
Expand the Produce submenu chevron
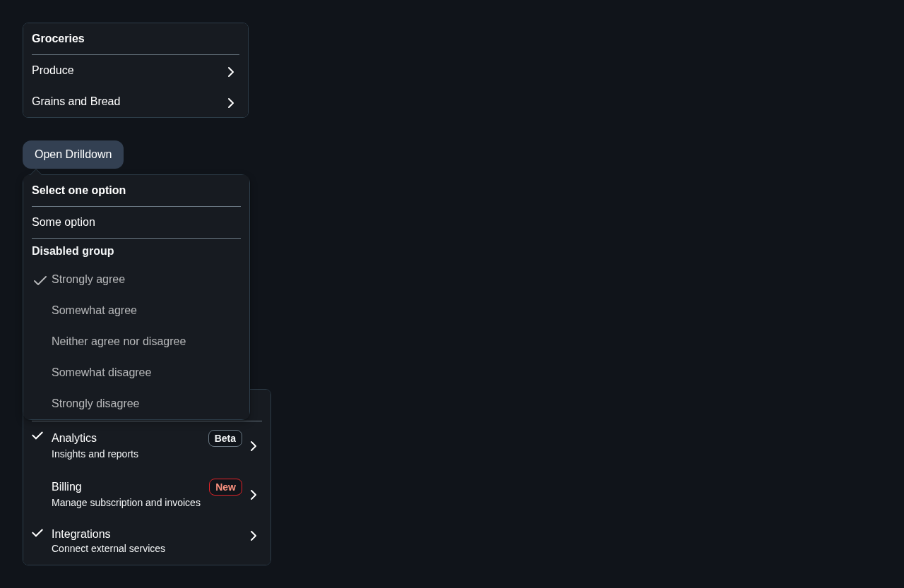tap(230, 71)
